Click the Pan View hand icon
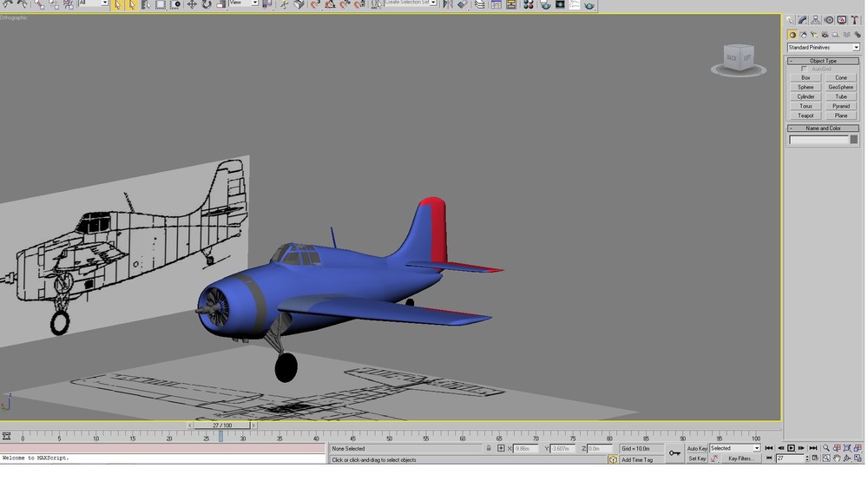The width and height of the screenshot is (868, 488). coord(837,458)
